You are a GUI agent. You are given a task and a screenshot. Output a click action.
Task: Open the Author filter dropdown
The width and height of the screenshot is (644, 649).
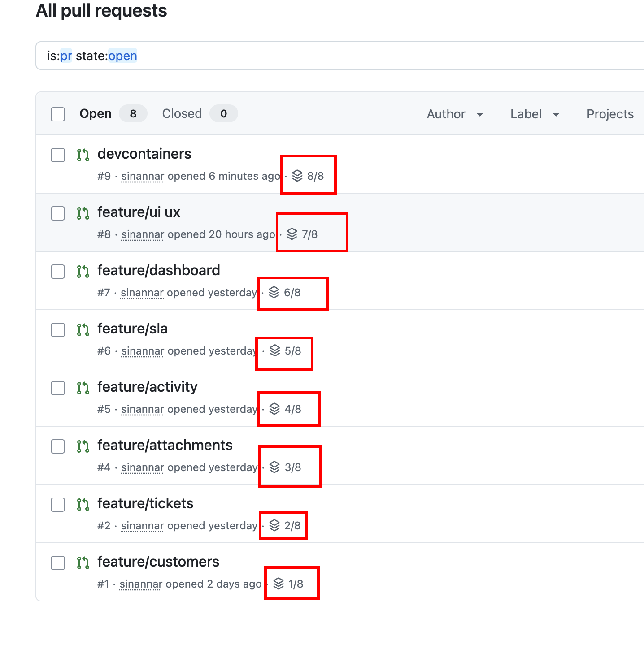[455, 114]
